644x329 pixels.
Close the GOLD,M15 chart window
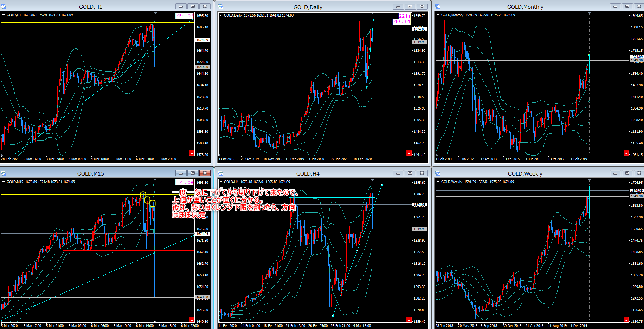click(205, 173)
